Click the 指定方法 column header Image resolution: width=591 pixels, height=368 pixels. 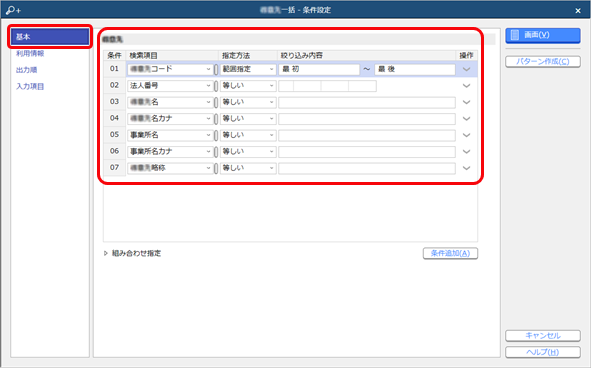click(x=248, y=55)
